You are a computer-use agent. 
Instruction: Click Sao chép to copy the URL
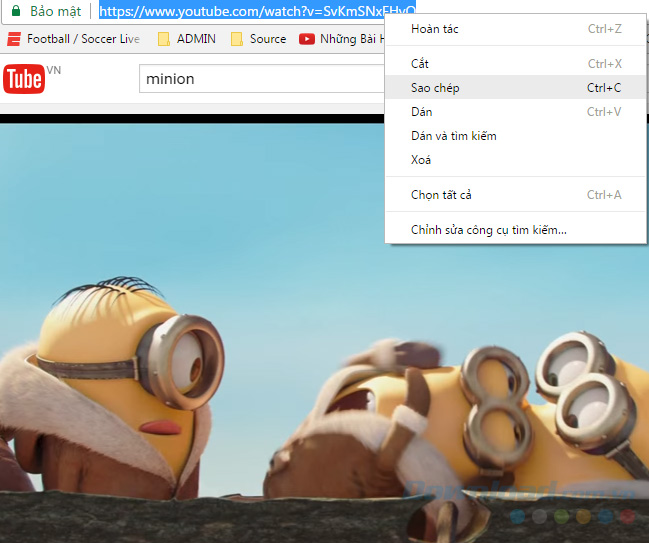click(x=435, y=88)
